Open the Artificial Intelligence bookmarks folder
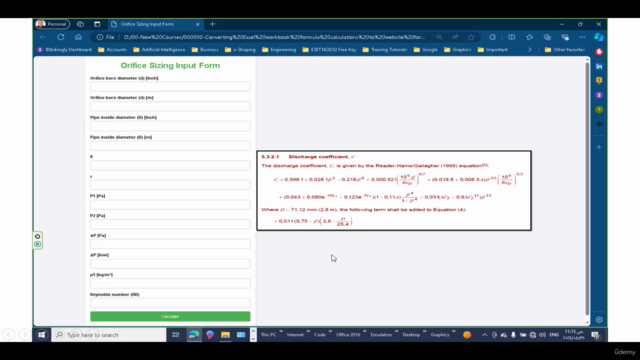Image resolution: width=640 pixels, height=360 pixels. click(x=159, y=50)
